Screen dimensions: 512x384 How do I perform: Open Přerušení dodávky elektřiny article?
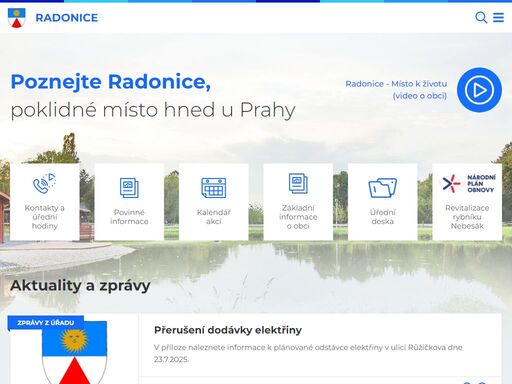coord(228,330)
